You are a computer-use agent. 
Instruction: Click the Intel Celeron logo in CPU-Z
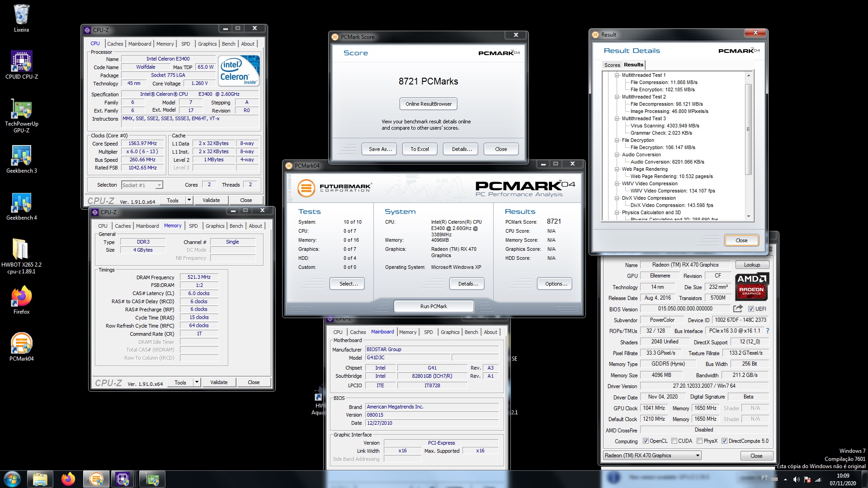point(239,71)
